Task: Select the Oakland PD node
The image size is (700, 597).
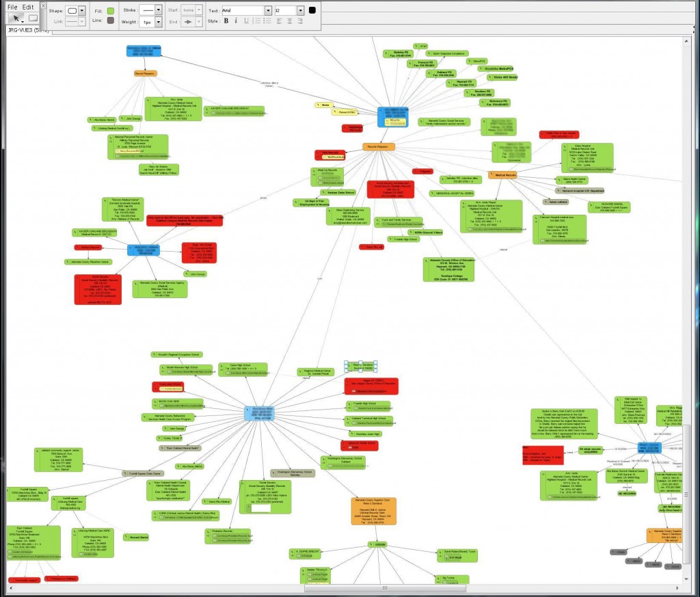Action: tap(442, 73)
